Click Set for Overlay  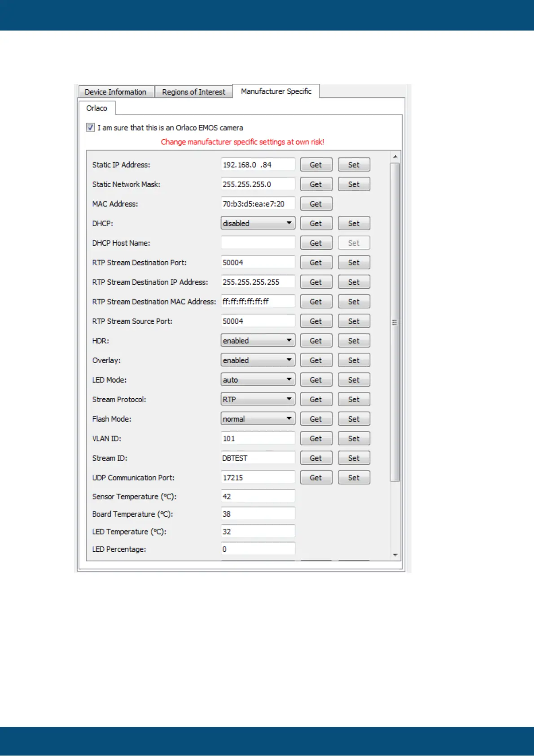point(354,360)
